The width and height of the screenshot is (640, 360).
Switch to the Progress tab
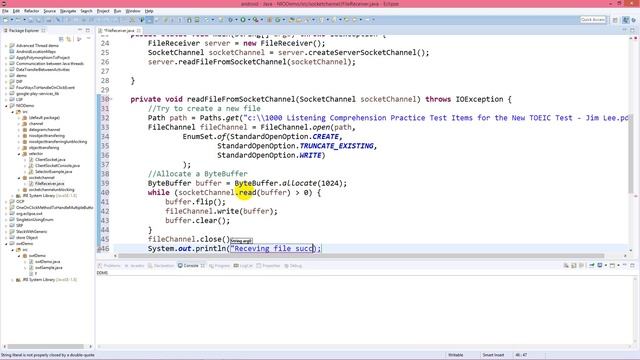pyautogui.click(x=220, y=266)
